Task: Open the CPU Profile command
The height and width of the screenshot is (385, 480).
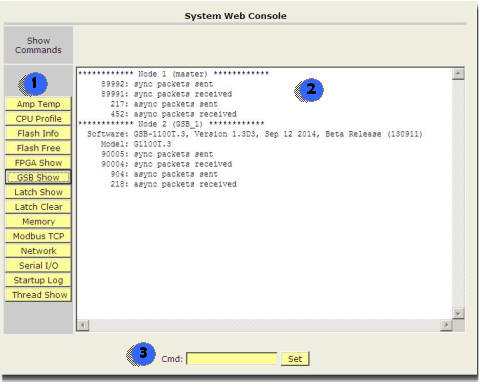Action: coord(38,119)
